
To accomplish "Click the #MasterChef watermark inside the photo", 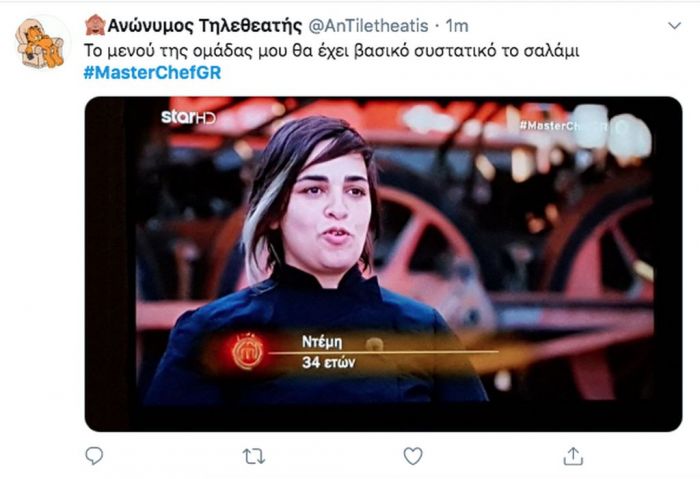I will [x=563, y=126].
